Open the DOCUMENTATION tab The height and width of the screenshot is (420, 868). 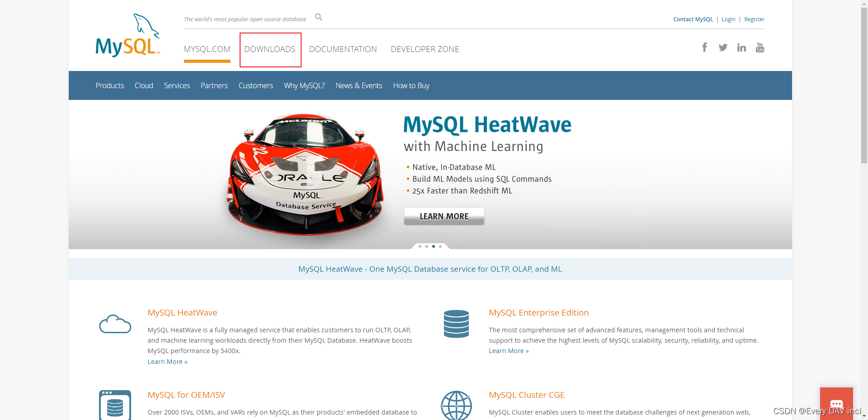pos(343,49)
